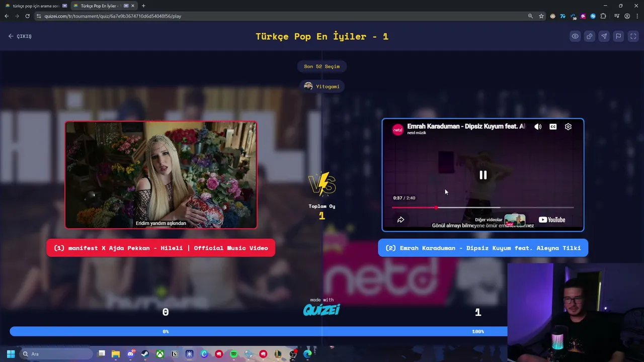Image resolution: width=644 pixels, height=362 pixels.
Task: Go forward to the next page
Action: coord(17,16)
